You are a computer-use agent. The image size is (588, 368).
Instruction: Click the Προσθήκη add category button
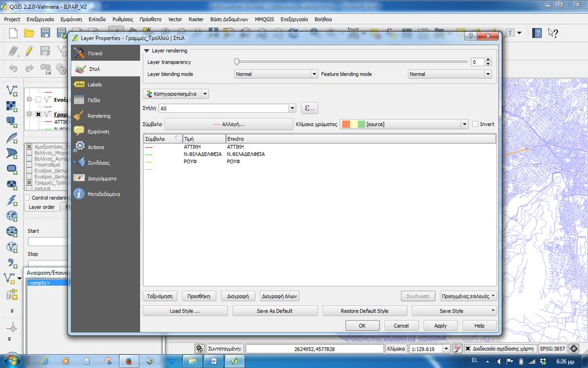tap(199, 296)
